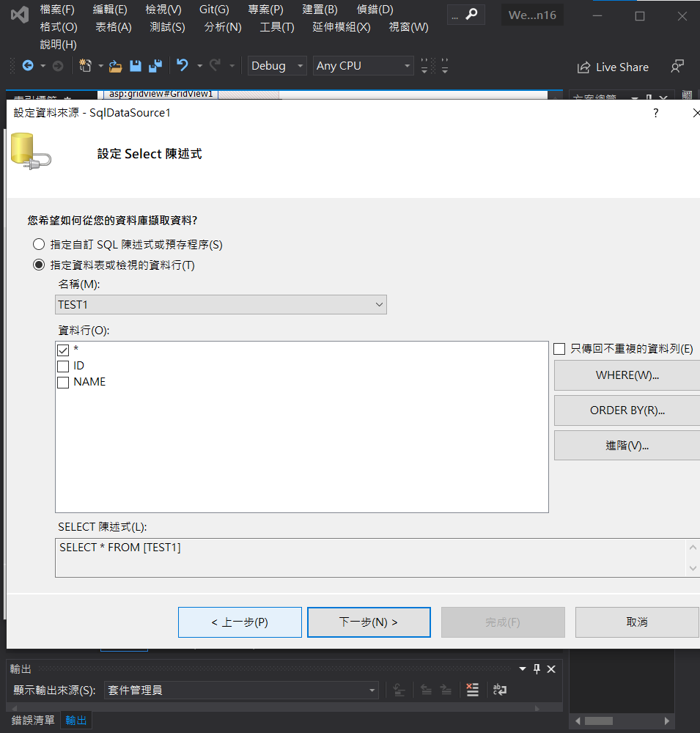Click the SELECT statement scrollbar up arrow
Screen dimensions: 700x733
coord(693,548)
